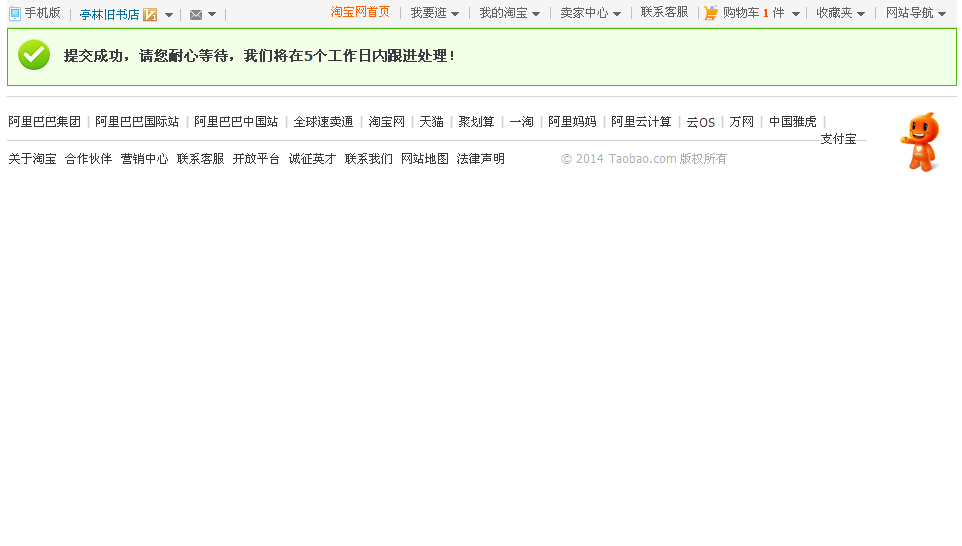This screenshot has width=962, height=546.
Task: Click the shopping cart icon
Action: 711,13
